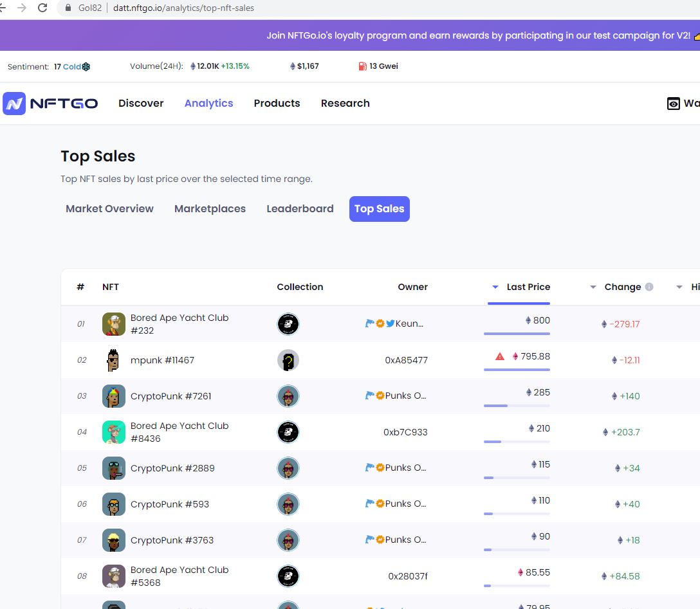The image size is (700, 609).
Task: Click loyalty program banner link
Action: click(x=478, y=36)
